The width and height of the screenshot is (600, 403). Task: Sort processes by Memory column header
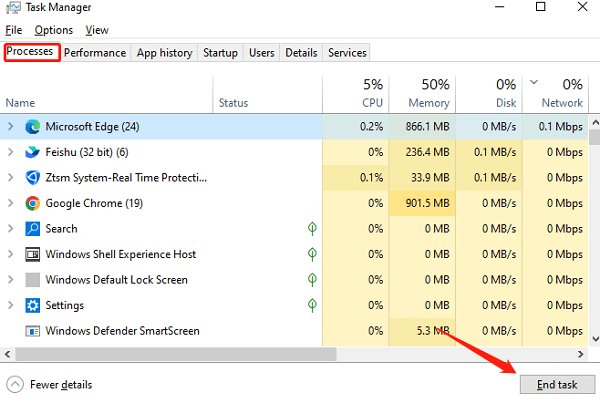point(427,93)
